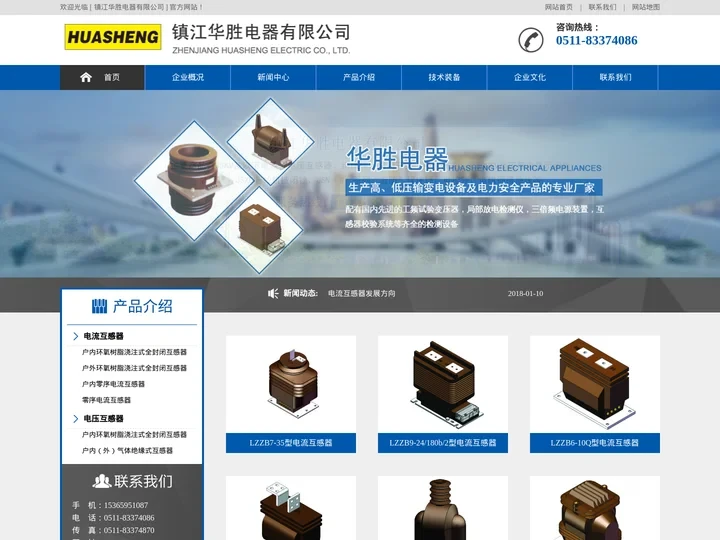Viewport: 720px width, 540px height.
Task: Select 零序电流互感器 in sidebar
Action: tap(106, 400)
